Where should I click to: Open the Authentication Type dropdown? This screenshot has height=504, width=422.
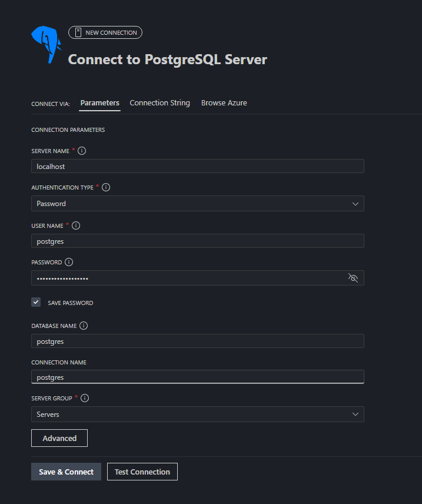(x=198, y=204)
